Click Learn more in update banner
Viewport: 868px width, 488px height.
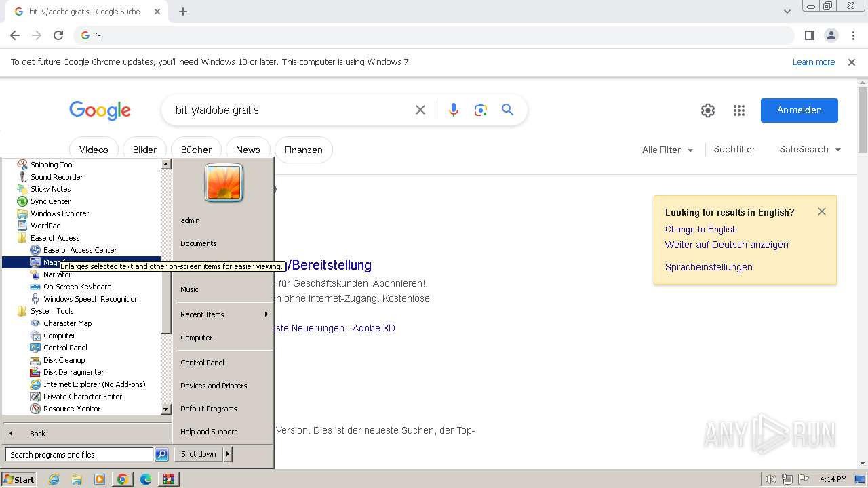click(814, 62)
